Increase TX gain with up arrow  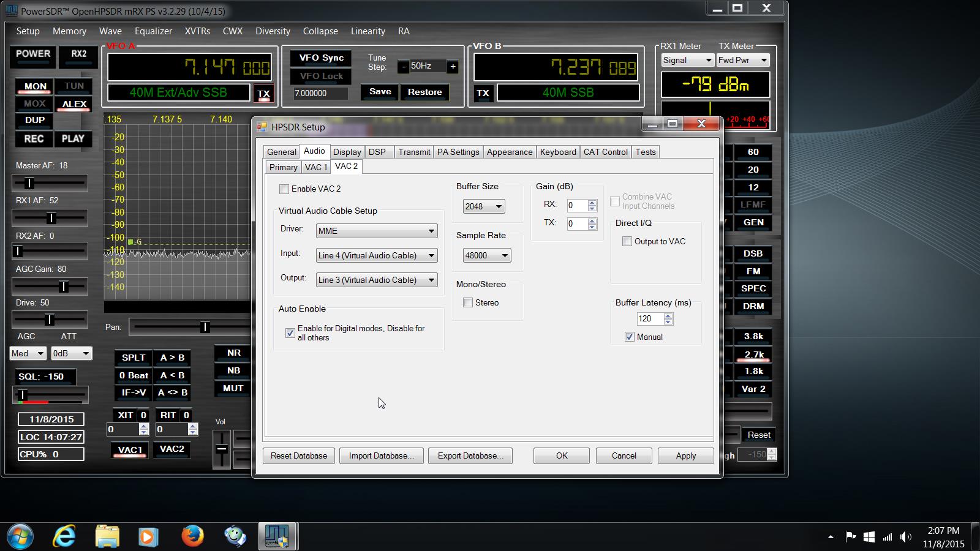click(x=592, y=220)
